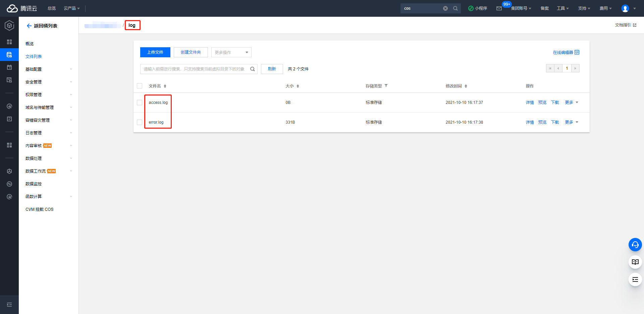644x314 pixels.
Task: Go to previous page of file list
Action: coord(558,68)
